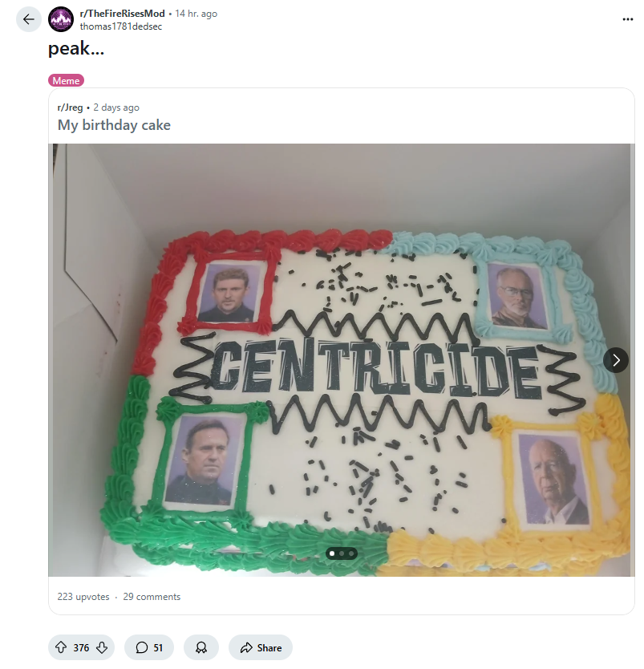This screenshot has height=669, width=644.
Task: Advance to next image with right chevron
Action: 615,360
